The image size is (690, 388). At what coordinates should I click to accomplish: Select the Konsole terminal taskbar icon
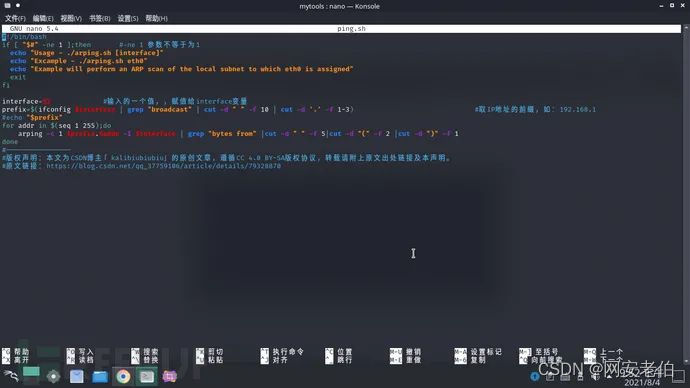click(x=147, y=377)
